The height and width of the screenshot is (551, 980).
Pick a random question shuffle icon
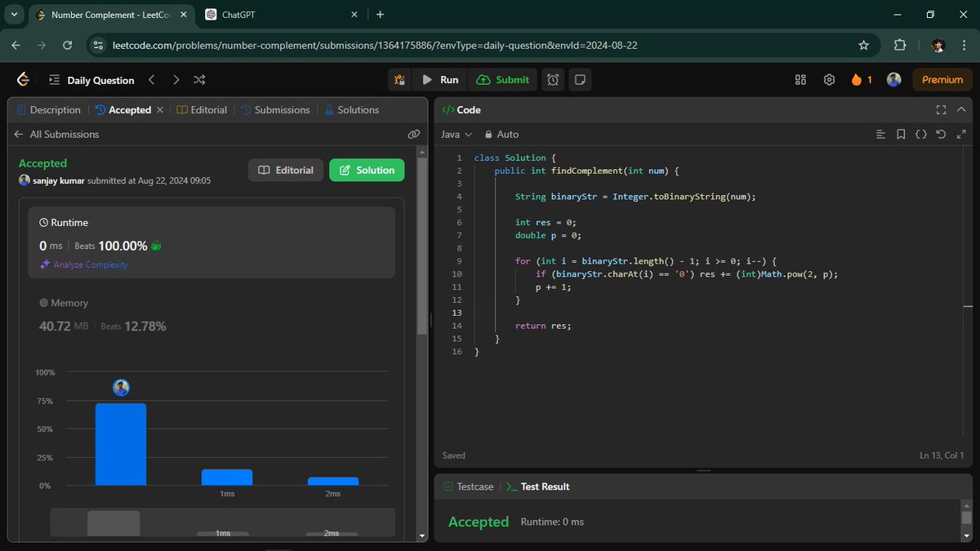[199, 80]
